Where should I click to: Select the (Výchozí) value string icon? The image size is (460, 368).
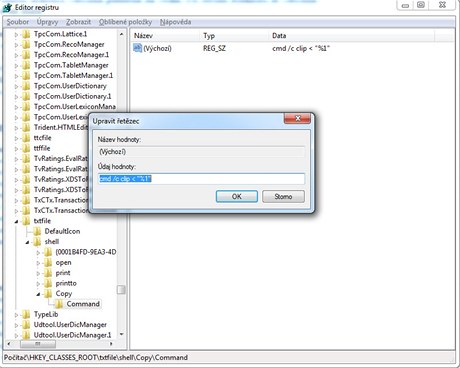(x=137, y=48)
